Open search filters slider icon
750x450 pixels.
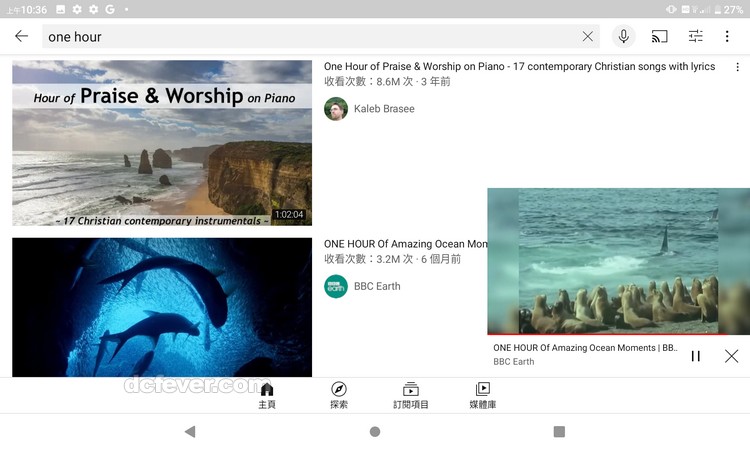[695, 36]
